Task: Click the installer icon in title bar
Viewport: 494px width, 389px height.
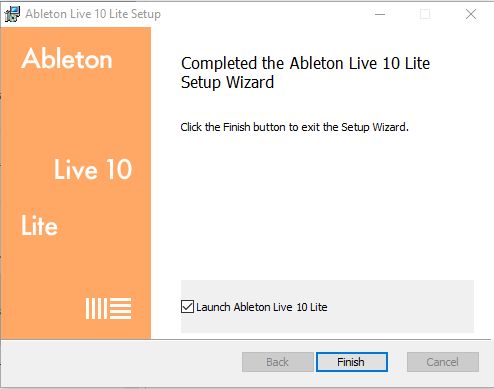Action: (x=12, y=14)
